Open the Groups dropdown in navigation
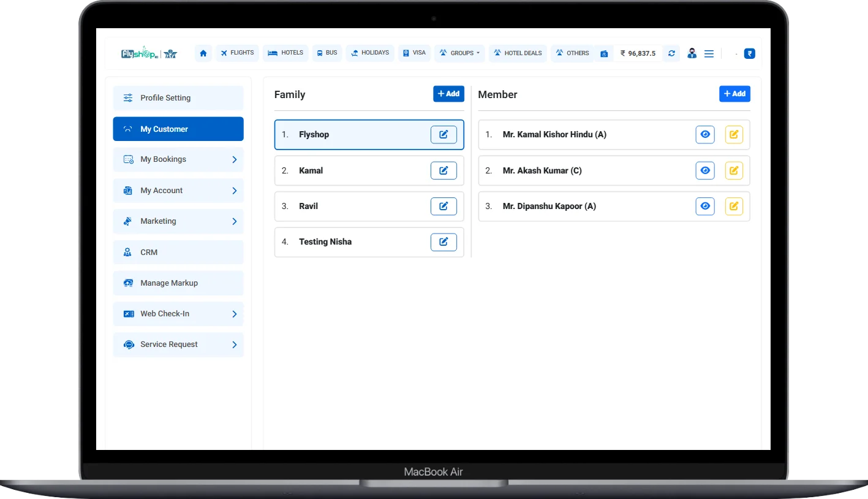 [x=459, y=53]
